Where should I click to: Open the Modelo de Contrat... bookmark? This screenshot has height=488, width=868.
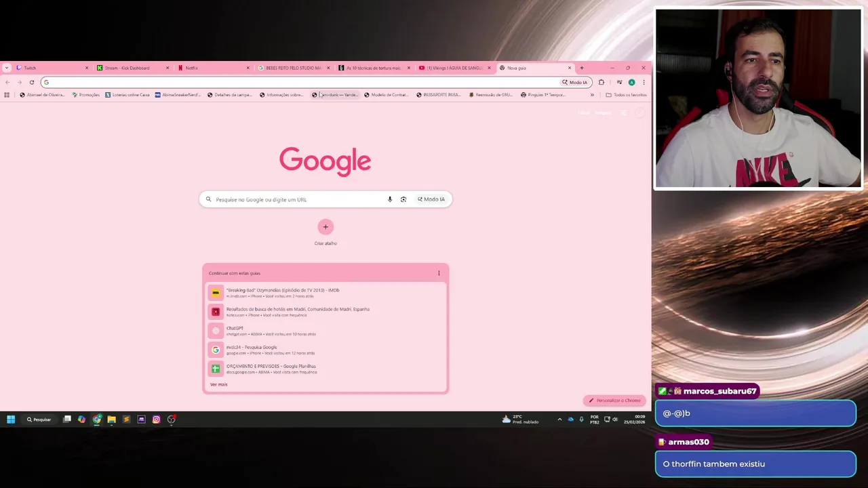(387, 95)
